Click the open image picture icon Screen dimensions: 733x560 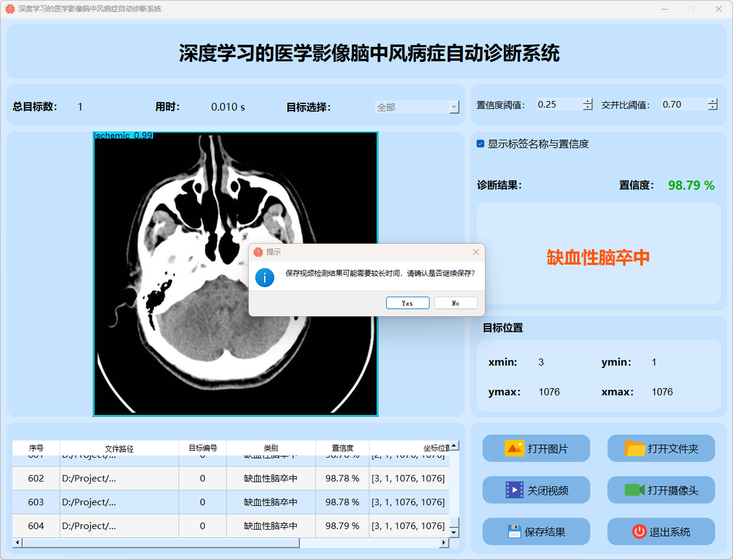point(514,448)
